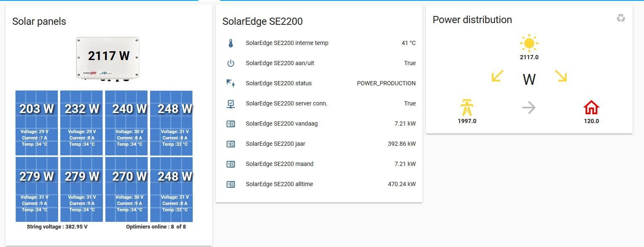Click the counter icon beside maand
The height and width of the screenshot is (247, 644).
point(231,164)
